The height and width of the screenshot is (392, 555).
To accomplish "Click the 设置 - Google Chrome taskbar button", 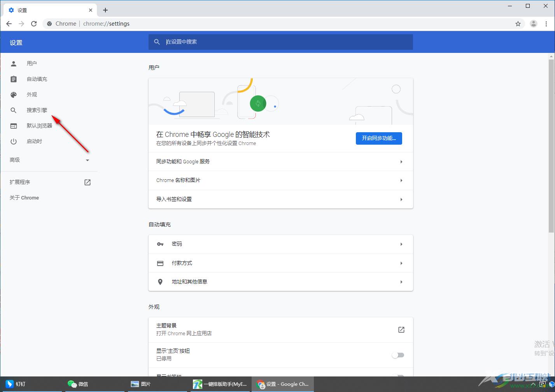I will (x=283, y=384).
